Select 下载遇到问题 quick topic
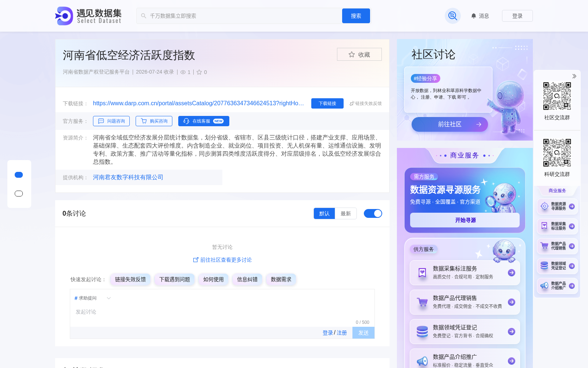 click(175, 279)
